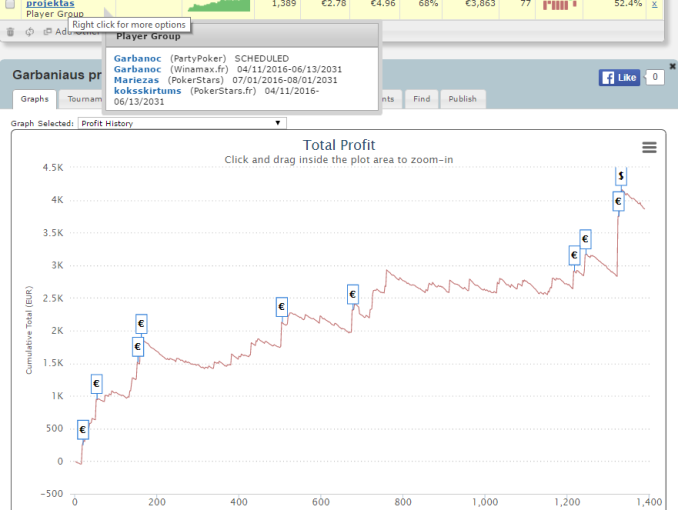Click the trash delete icon

point(10,32)
